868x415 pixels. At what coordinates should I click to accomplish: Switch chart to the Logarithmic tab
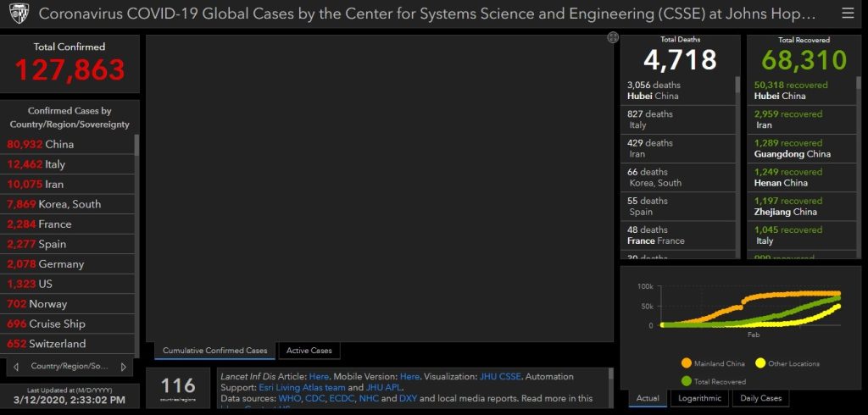[698, 398]
